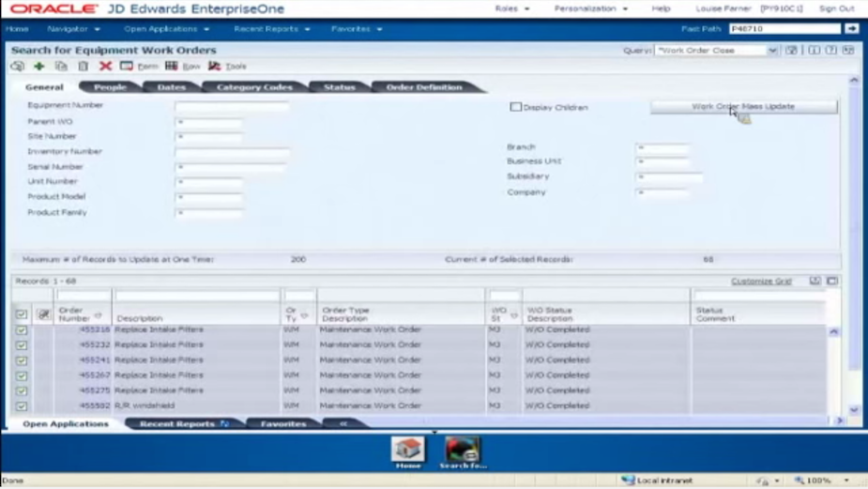Click the red X Delete icon

[x=105, y=66]
